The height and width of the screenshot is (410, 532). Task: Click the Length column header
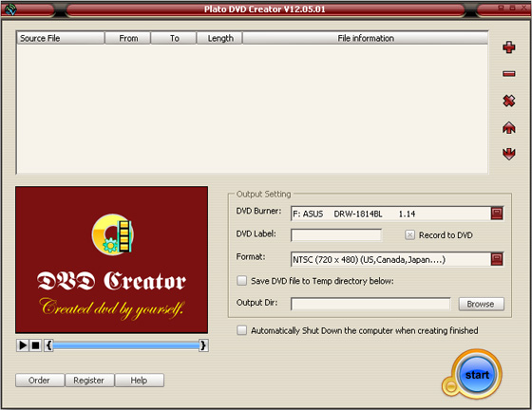tap(219, 38)
